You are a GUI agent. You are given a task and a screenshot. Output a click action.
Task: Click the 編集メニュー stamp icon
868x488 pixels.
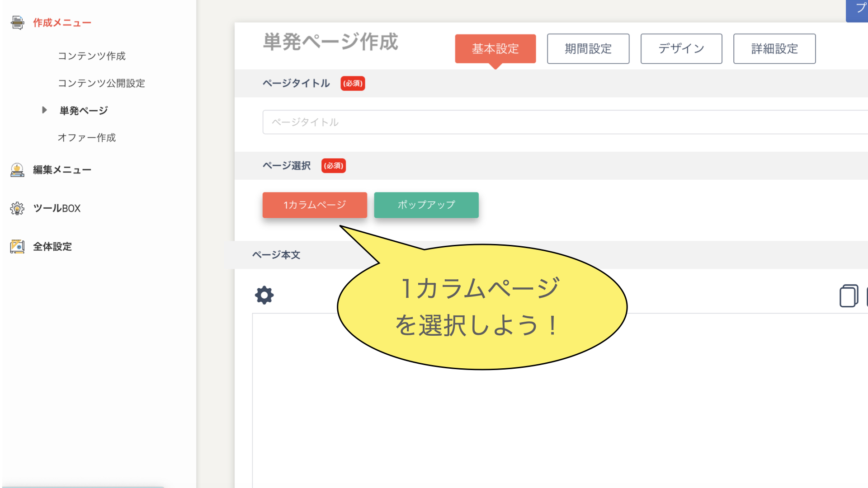click(x=17, y=170)
